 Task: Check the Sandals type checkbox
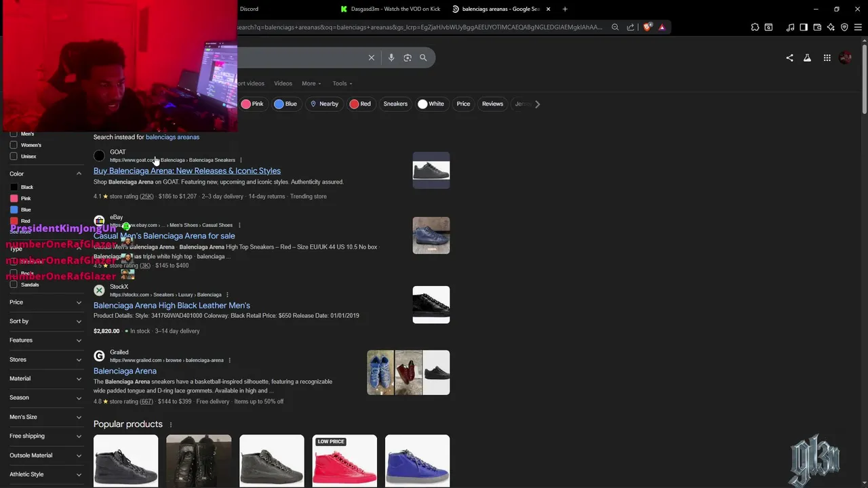point(14,285)
